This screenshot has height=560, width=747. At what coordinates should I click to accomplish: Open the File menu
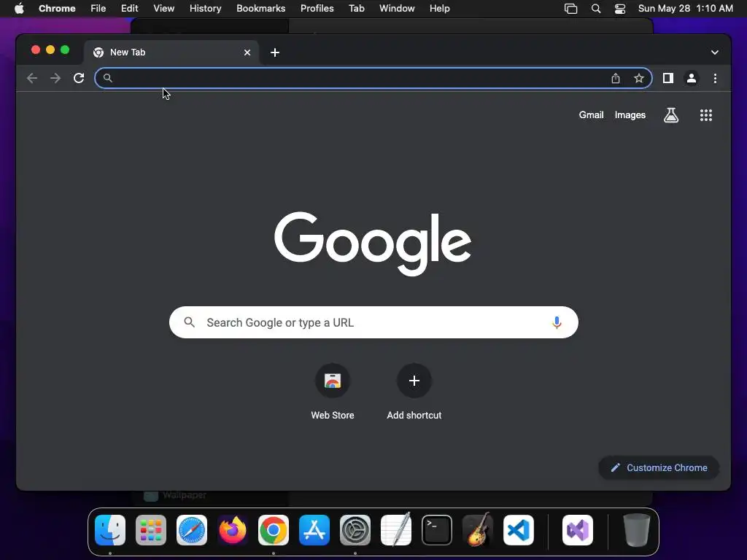click(x=98, y=9)
